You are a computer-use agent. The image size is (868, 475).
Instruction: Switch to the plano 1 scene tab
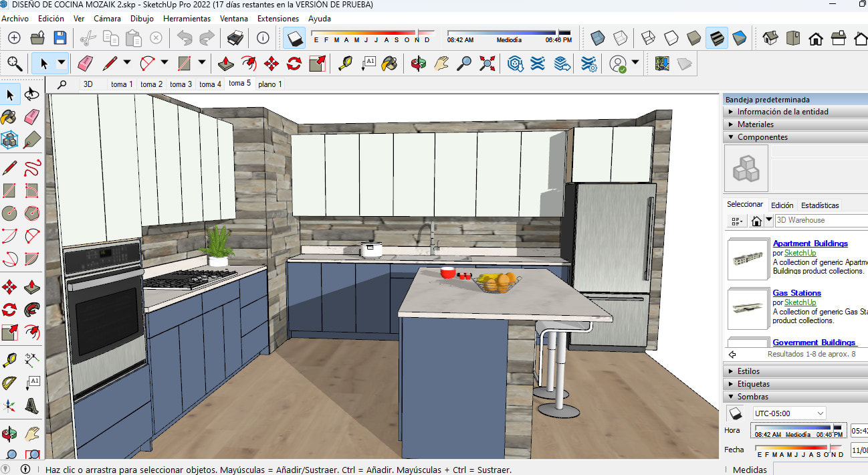point(270,84)
